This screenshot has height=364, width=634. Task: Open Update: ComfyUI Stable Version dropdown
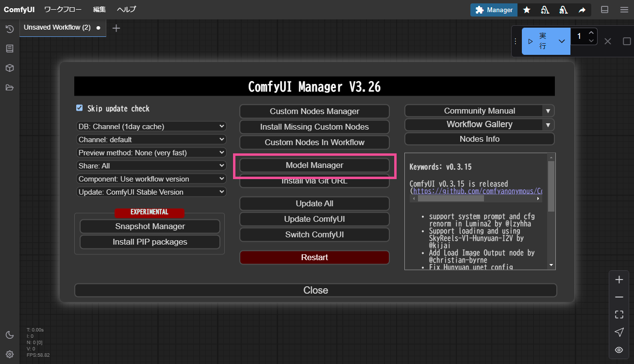click(151, 192)
